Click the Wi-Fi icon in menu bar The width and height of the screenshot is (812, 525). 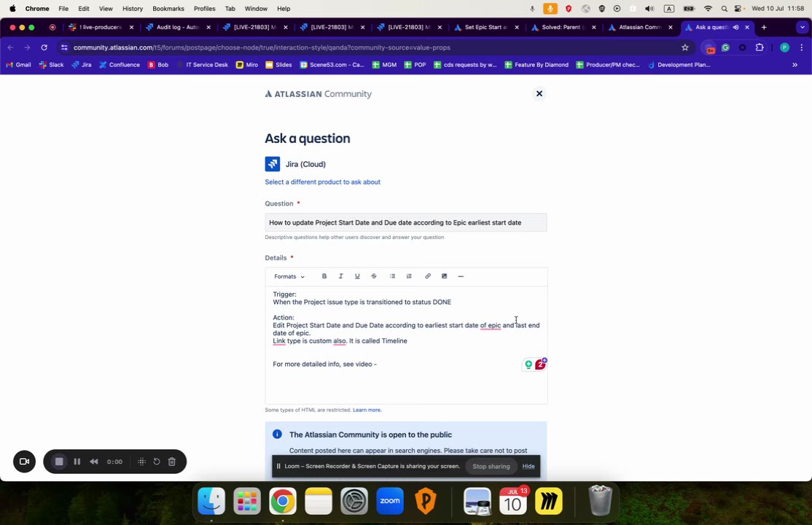(x=708, y=9)
